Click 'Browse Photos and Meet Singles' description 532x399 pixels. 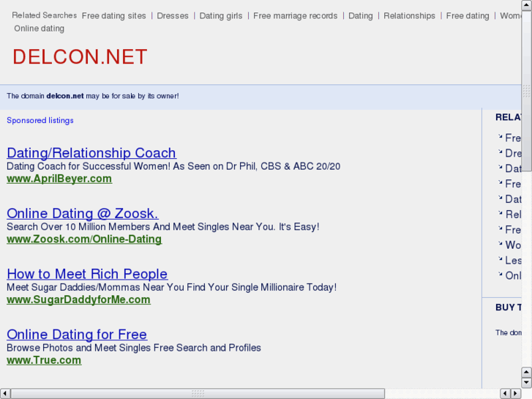click(134, 347)
